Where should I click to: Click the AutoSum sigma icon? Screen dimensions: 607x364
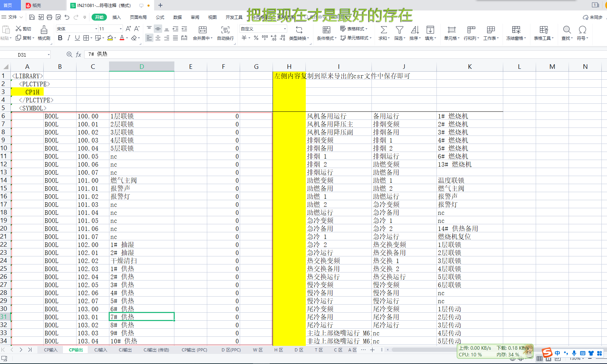click(x=383, y=30)
